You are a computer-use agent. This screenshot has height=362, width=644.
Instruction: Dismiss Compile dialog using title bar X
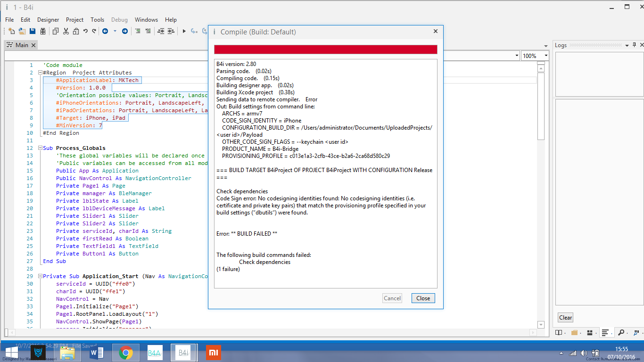click(436, 32)
